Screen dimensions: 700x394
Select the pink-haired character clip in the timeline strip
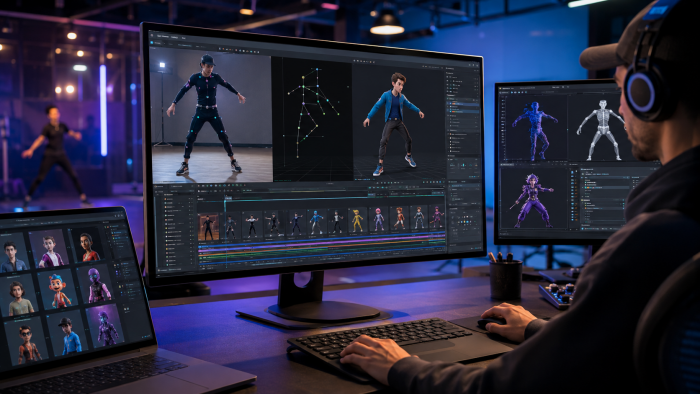(378, 219)
